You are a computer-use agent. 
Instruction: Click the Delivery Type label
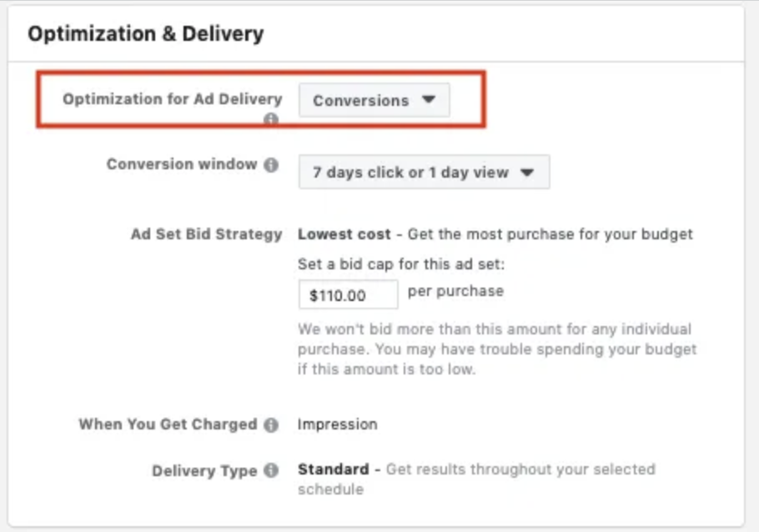pos(204,471)
